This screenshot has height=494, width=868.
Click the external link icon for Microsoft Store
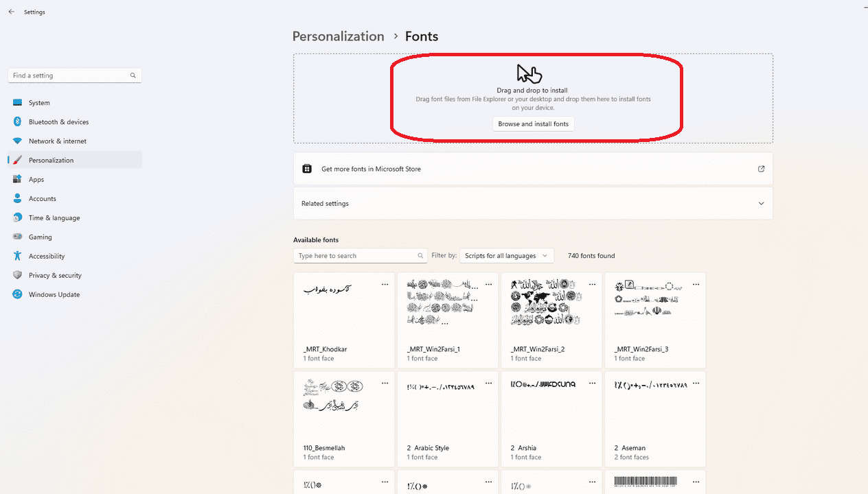[761, 169]
